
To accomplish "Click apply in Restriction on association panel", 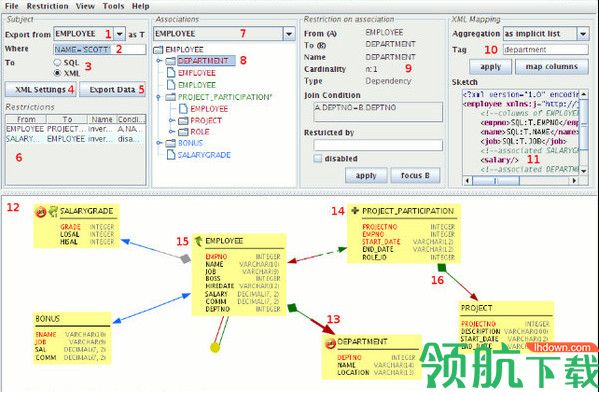I will (x=366, y=176).
